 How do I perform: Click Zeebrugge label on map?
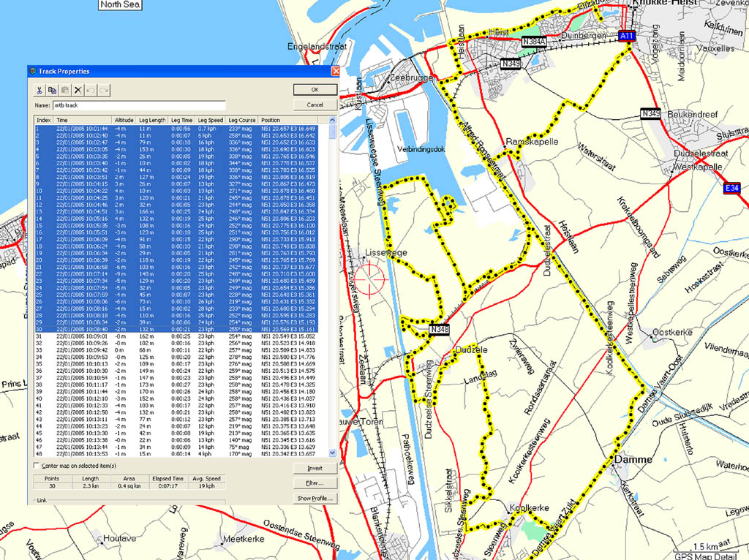(411, 77)
